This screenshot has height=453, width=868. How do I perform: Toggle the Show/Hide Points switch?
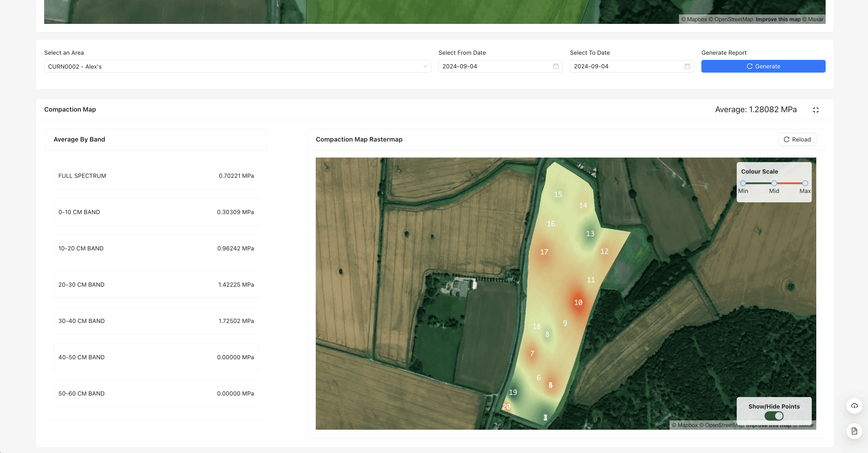coord(774,416)
